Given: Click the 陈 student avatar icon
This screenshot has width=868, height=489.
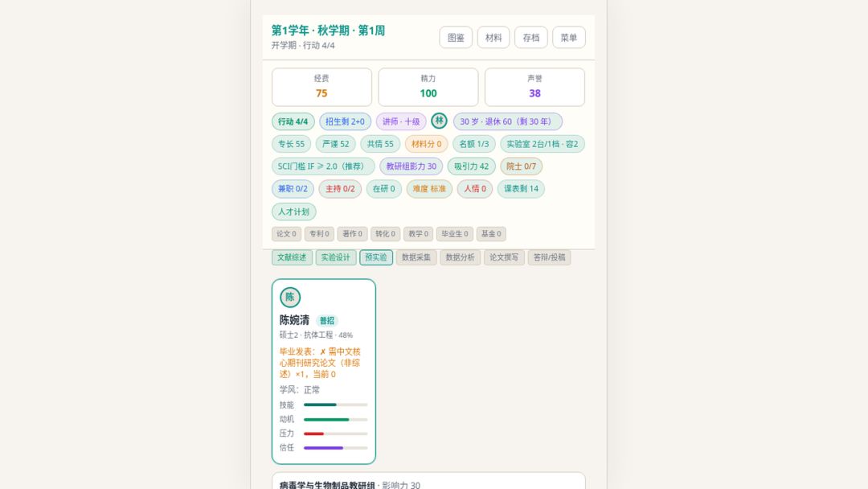Looking at the screenshot, I should [290, 298].
